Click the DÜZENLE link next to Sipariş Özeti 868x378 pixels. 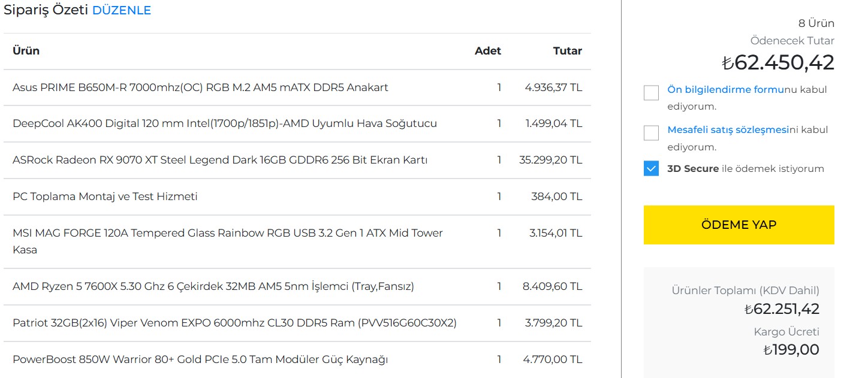(122, 10)
